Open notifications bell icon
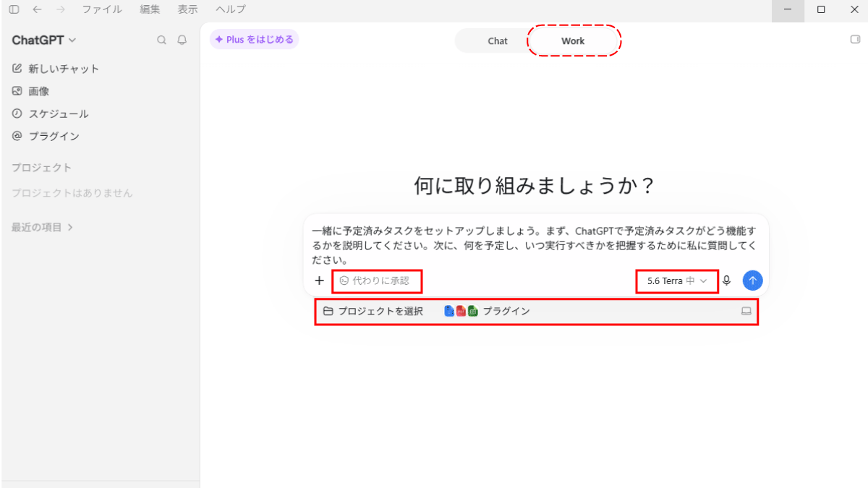 coord(182,40)
